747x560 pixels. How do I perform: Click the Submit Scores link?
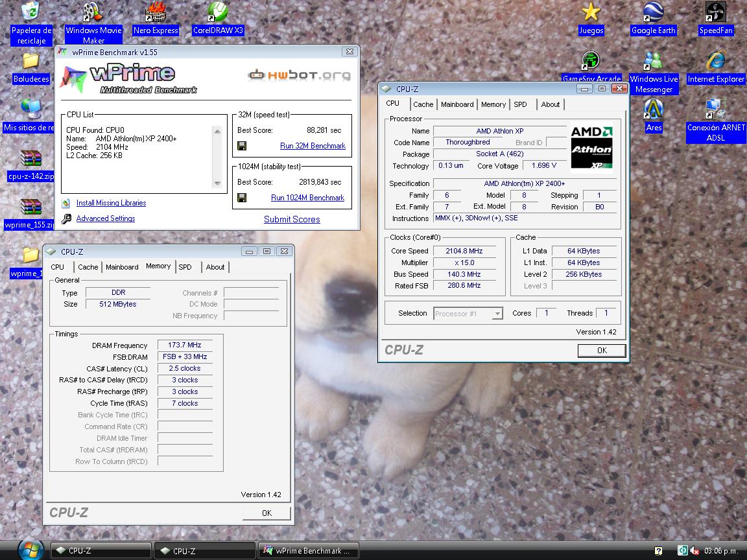click(292, 219)
